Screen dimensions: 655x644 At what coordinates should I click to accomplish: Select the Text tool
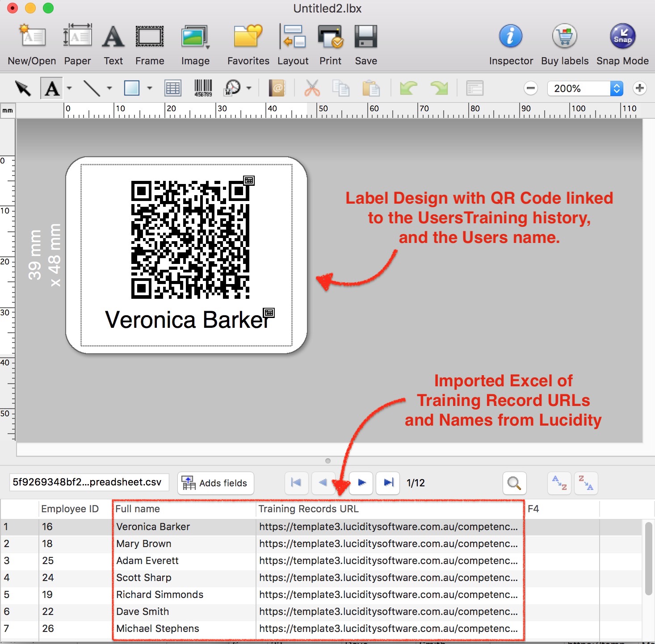[x=52, y=88]
